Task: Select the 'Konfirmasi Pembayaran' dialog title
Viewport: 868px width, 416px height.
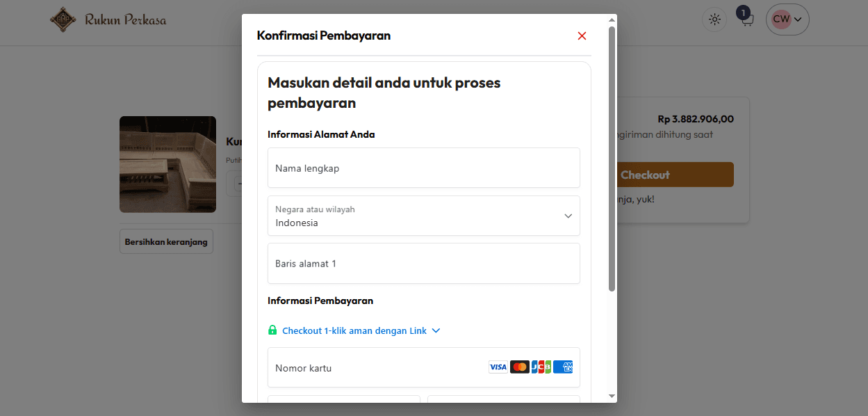Action: click(324, 35)
